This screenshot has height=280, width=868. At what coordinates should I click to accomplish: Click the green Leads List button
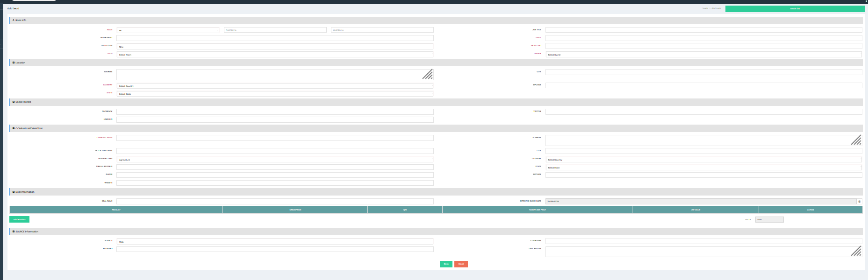point(795,9)
